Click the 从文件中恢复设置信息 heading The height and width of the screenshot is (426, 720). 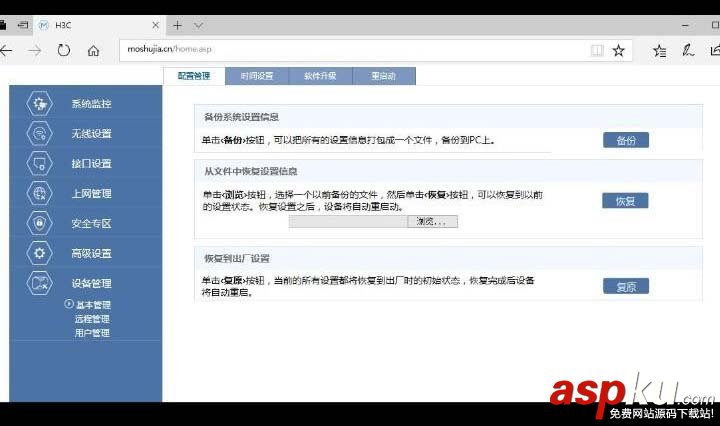251,171
